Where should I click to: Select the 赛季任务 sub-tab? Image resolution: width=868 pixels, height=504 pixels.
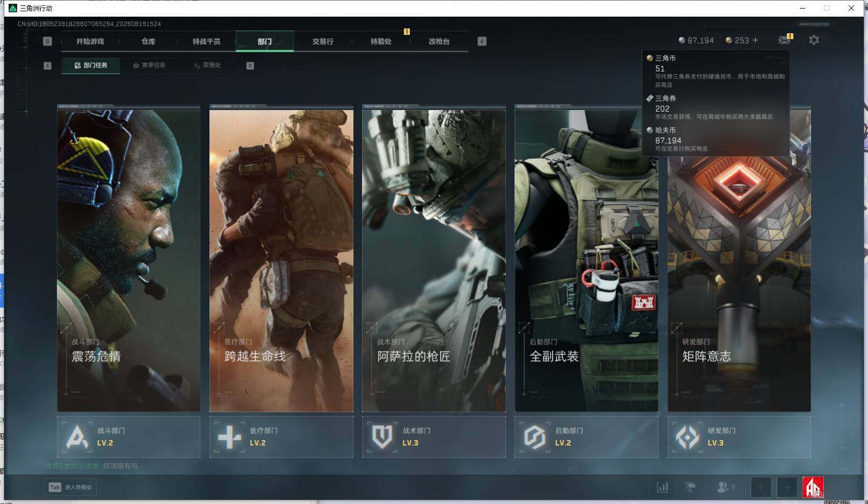[149, 65]
